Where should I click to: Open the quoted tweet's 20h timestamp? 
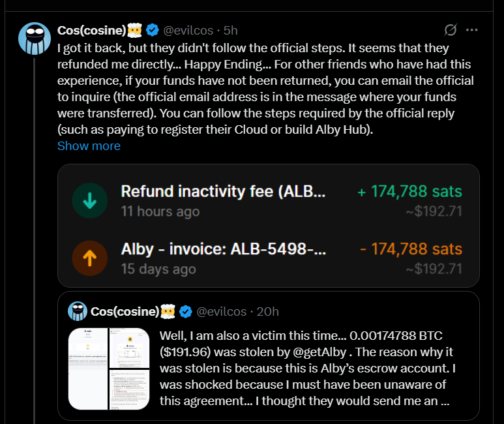pos(267,312)
